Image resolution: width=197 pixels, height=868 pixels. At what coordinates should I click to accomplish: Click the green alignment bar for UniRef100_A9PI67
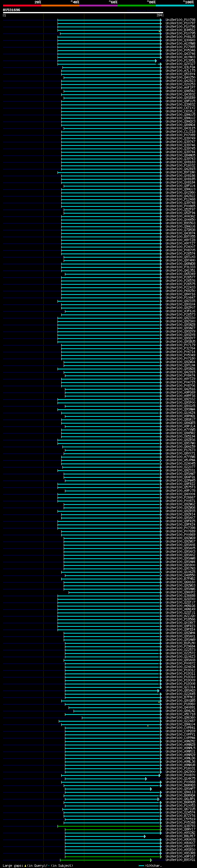113,856
